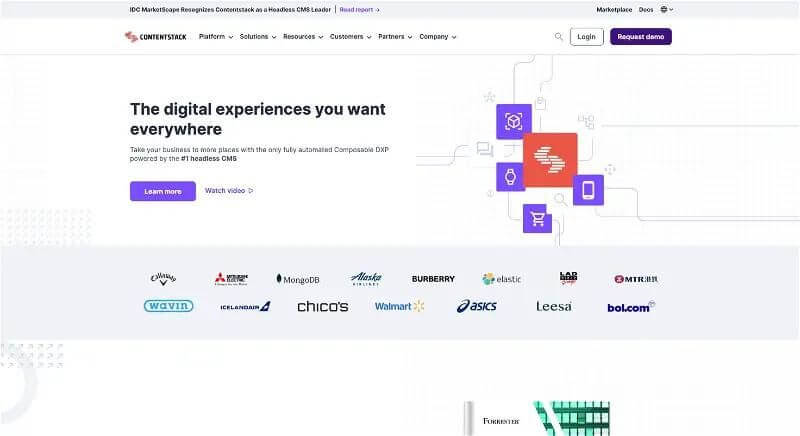This screenshot has width=800, height=436.
Task: Open the search magnifier icon
Action: pos(559,37)
